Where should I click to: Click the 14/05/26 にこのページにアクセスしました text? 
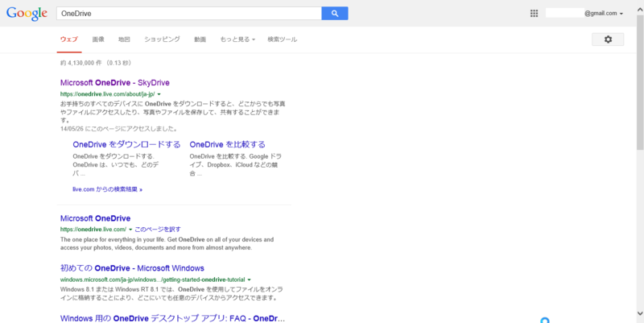(119, 129)
